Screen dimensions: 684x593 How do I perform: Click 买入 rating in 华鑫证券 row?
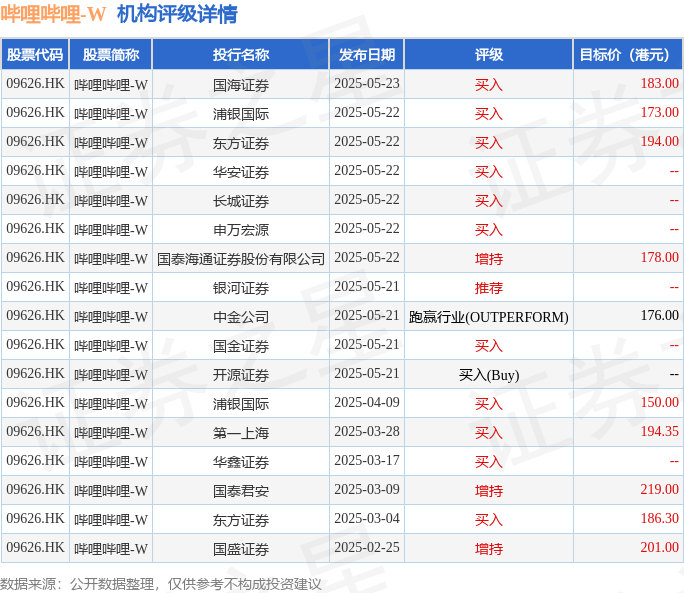[489, 462]
